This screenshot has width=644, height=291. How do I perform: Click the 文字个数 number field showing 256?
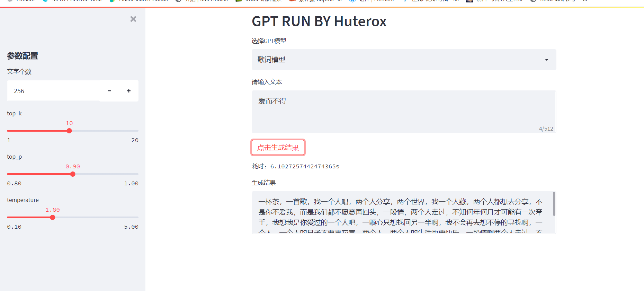[53, 91]
